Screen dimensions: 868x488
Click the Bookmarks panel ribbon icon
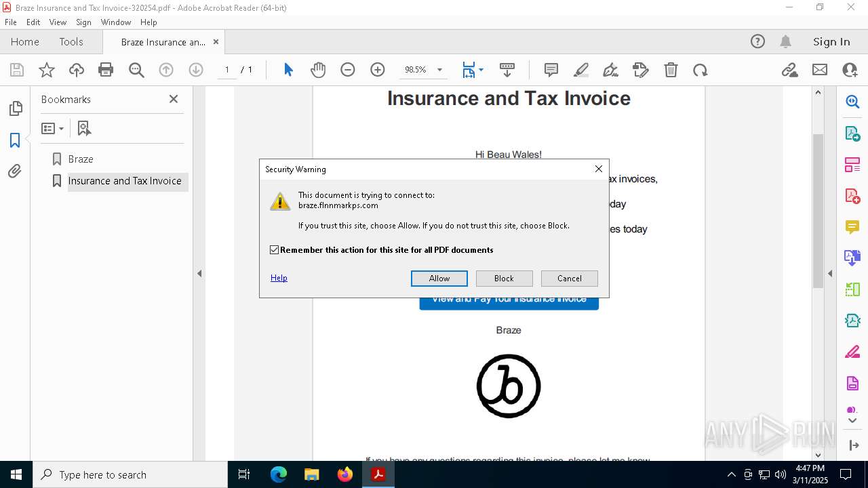click(x=15, y=140)
